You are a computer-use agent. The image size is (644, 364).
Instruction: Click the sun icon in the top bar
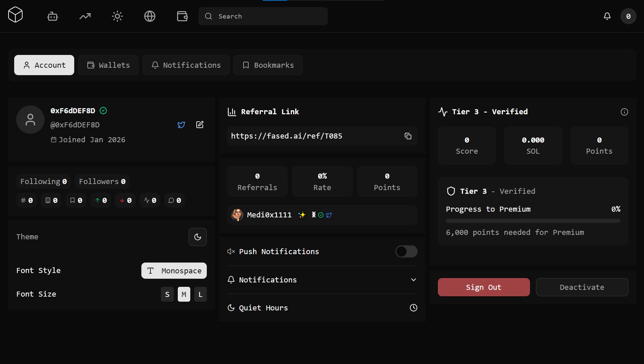pyautogui.click(x=117, y=16)
